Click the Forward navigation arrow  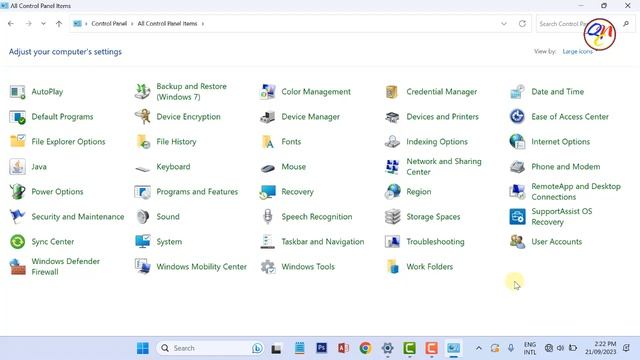(28, 24)
